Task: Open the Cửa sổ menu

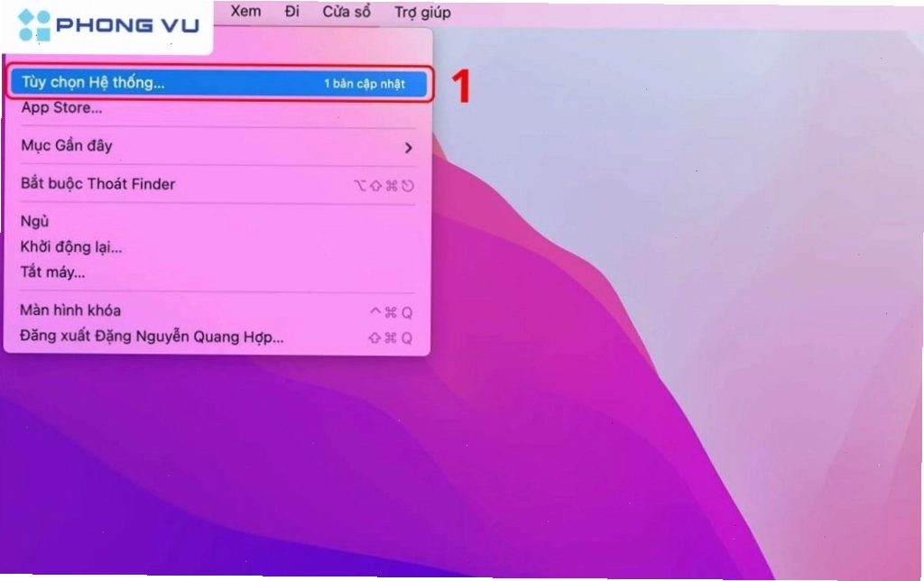Action: tap(346, 12)
